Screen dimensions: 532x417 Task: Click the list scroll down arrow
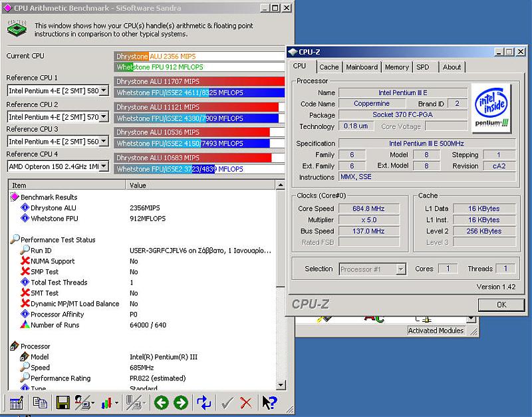coord(280,385)
